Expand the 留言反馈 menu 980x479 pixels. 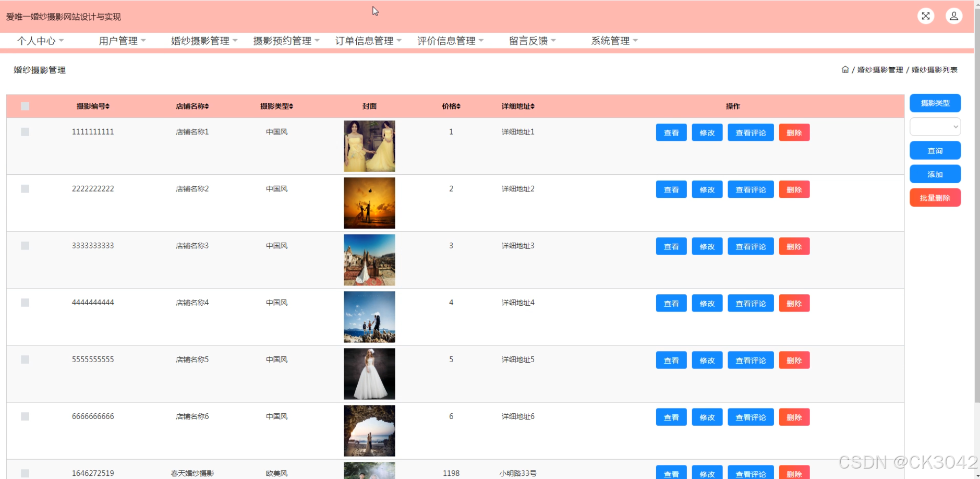click(533, 41)
